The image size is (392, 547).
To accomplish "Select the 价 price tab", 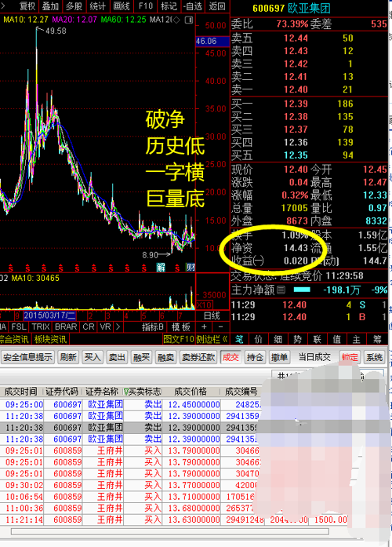I will [259, 339].
